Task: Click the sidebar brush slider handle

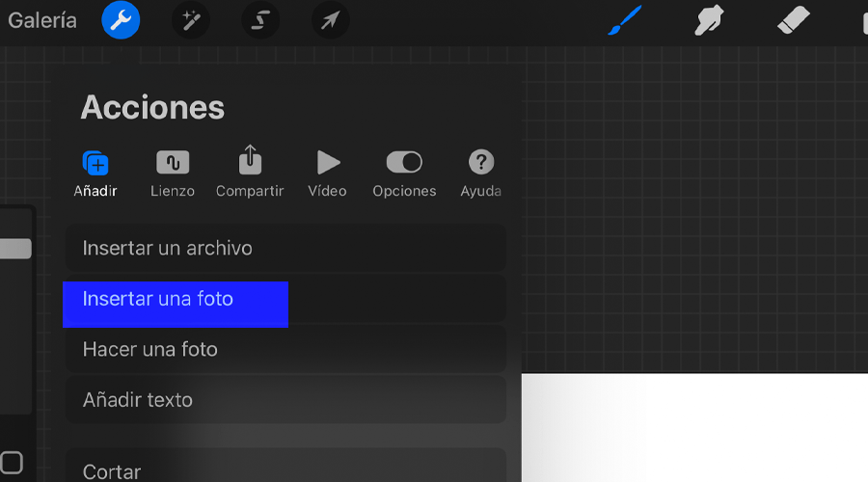Action: pyautogui.click(x=15, y=249)
